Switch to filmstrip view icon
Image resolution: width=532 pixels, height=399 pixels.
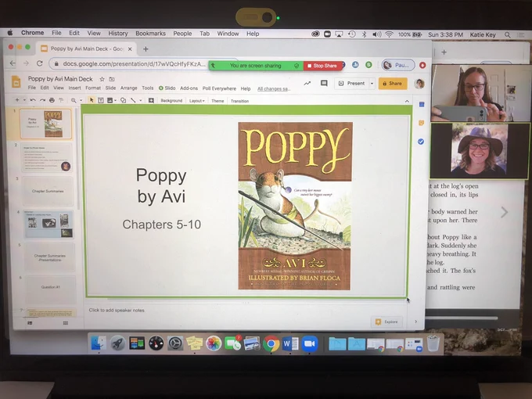tap(30, 323)
